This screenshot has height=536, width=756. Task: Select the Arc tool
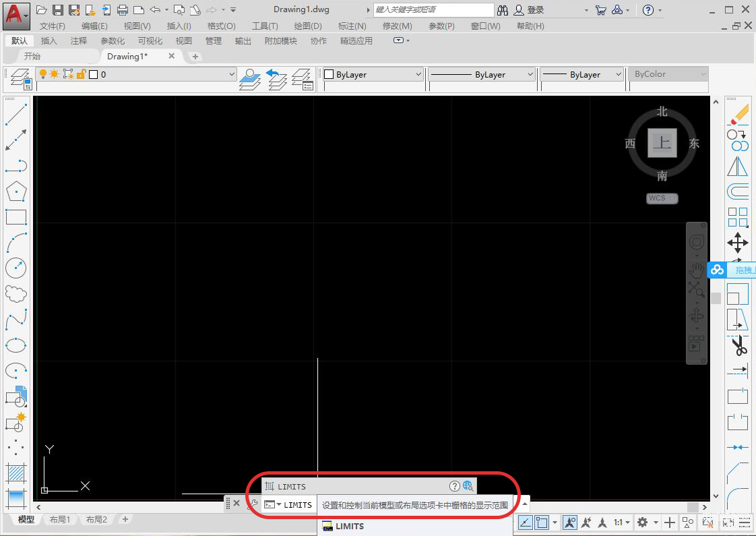(16, 243)
